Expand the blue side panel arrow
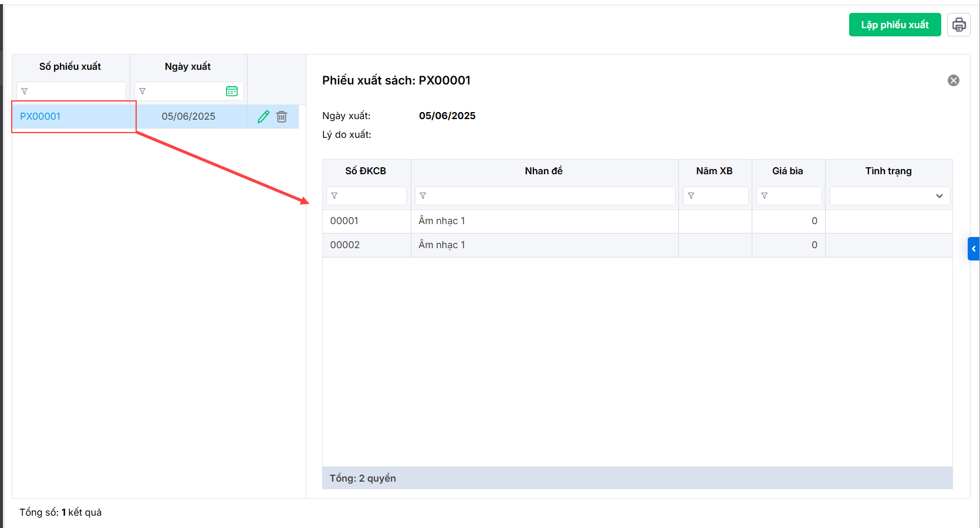Screen dimensions: 980x528 pyautogui.click(x=974, y=249)
